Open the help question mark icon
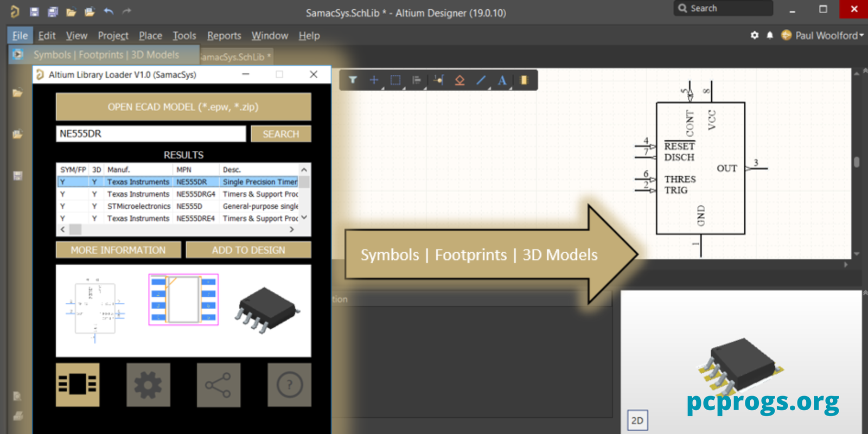The image size is (868, 434). (289, 385)
